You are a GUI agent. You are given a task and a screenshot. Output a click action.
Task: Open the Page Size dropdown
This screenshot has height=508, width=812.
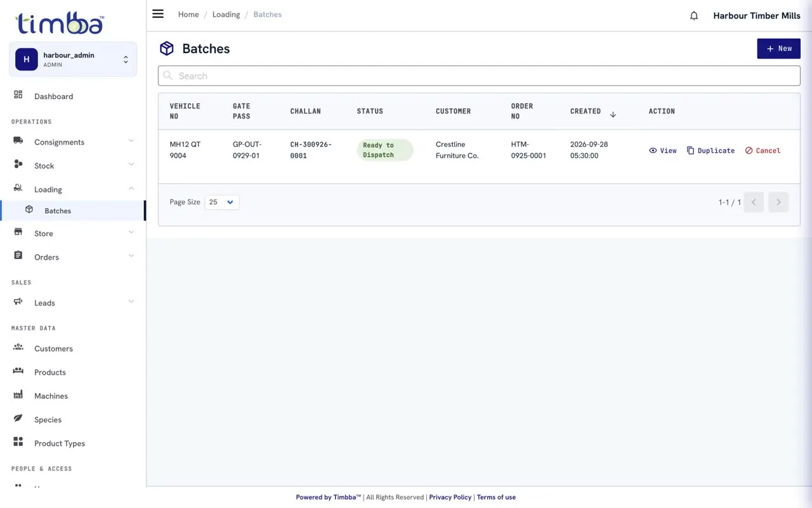pos(222,202)
